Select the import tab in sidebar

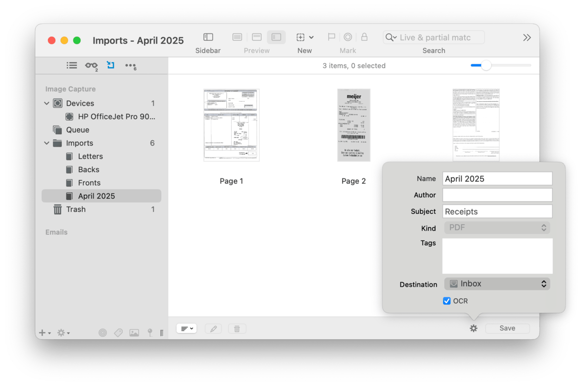[x=111, y=65]
